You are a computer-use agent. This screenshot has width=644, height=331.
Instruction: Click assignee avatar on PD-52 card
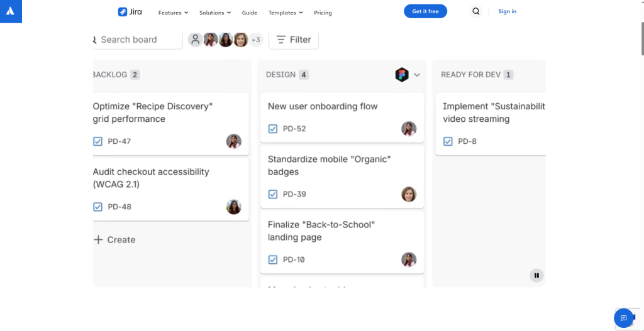[x=409, y=129]
